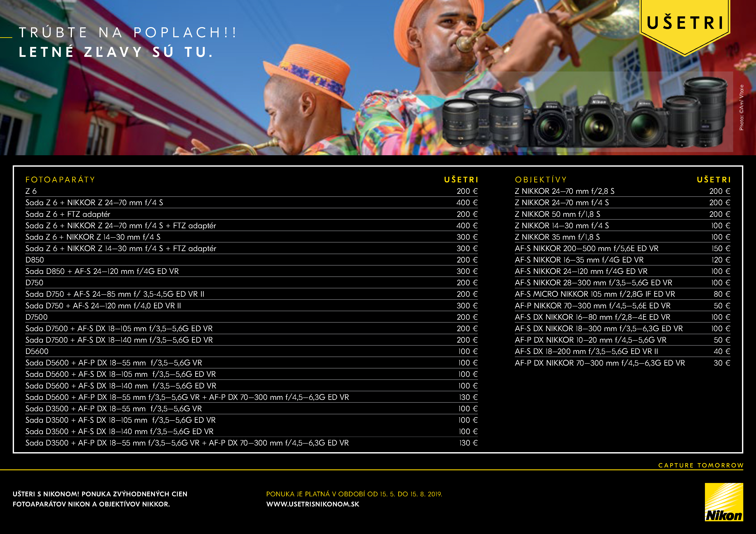Screen dimensions: 756x534
Task: Select 'Sada Z 6 + NIKKOR Z 24–70 mm f/4 S' row
Action: pos(251,203)
